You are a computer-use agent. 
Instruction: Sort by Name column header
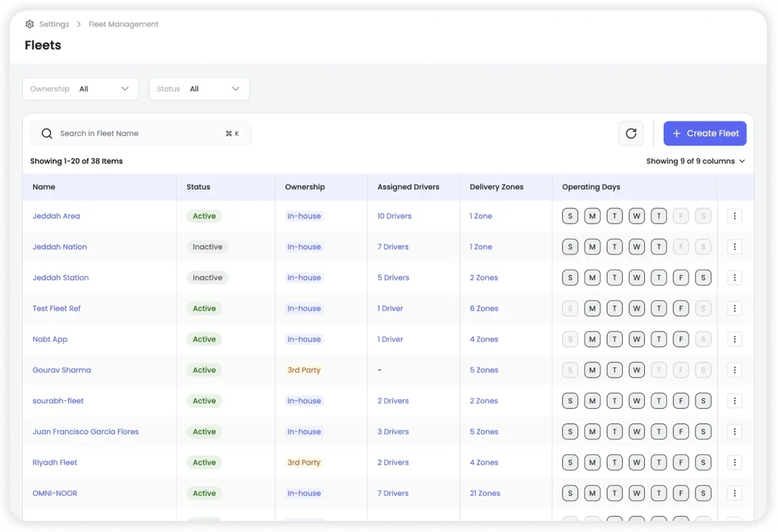point(44,186)
